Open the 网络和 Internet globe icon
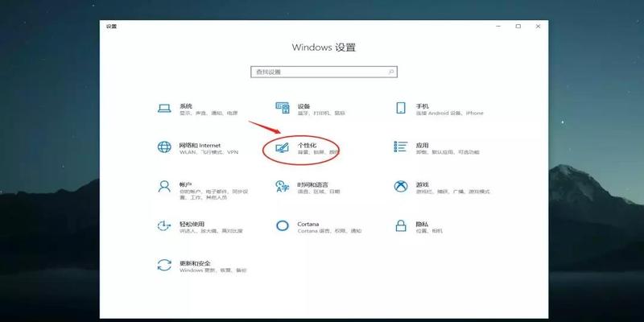 click(x=164, y=147)
